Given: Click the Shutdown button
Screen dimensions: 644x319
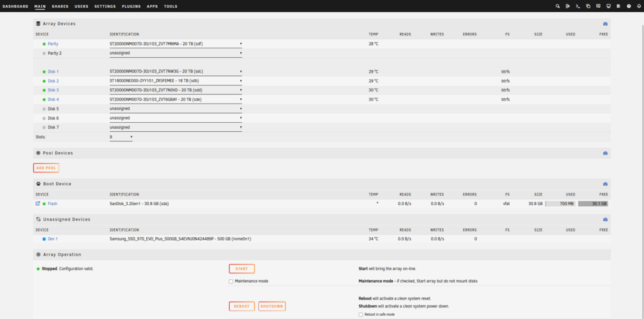Looking at the screenshot, I should click(272, 306).
